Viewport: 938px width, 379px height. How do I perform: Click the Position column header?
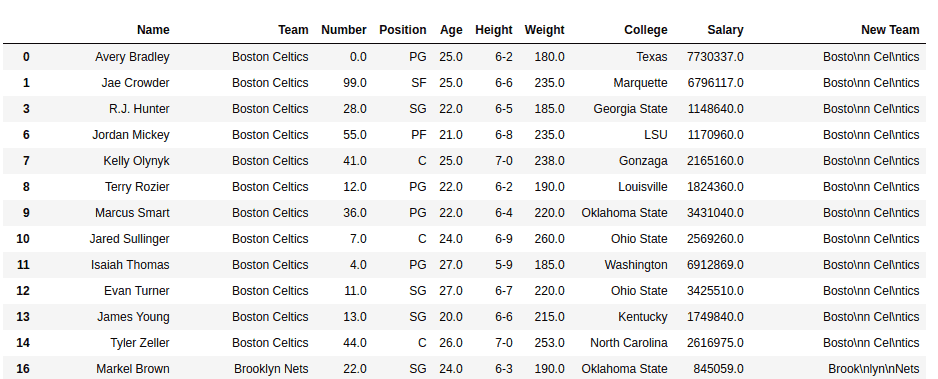click(403, 30)
